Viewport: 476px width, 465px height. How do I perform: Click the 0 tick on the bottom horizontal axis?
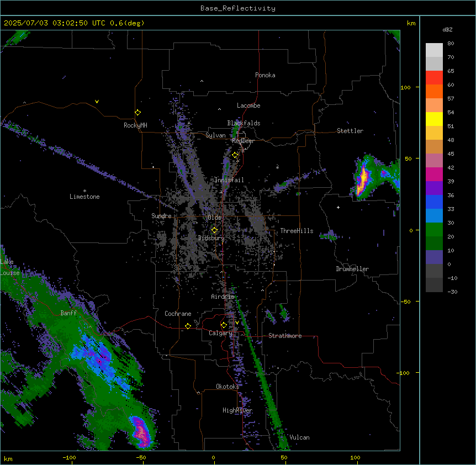tap(213, 457)
